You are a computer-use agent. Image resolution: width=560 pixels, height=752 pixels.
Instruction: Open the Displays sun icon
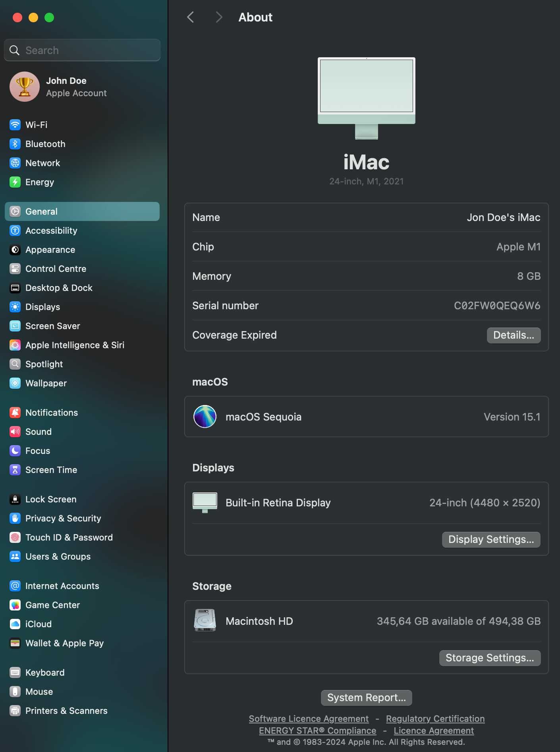15,307
